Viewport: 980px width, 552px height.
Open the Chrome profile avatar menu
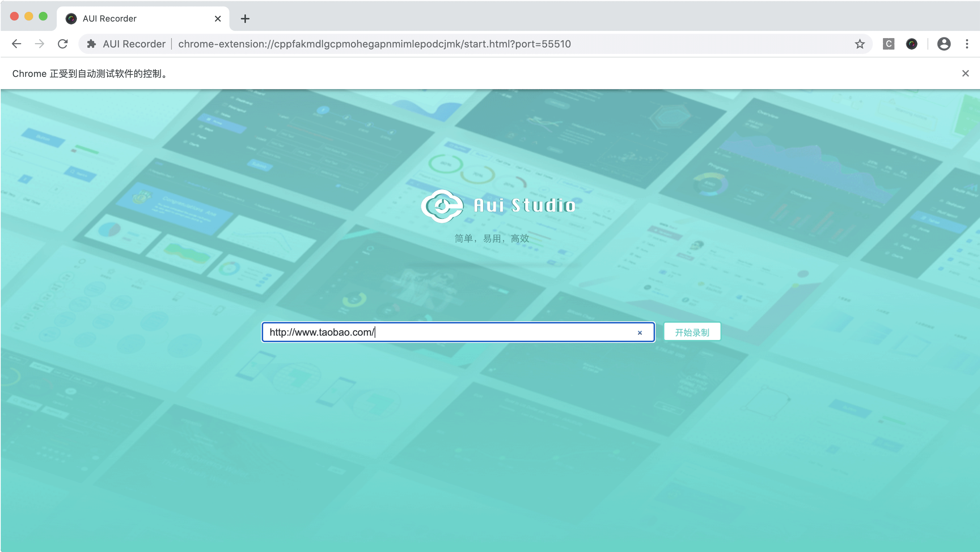(x=944, y=44)
